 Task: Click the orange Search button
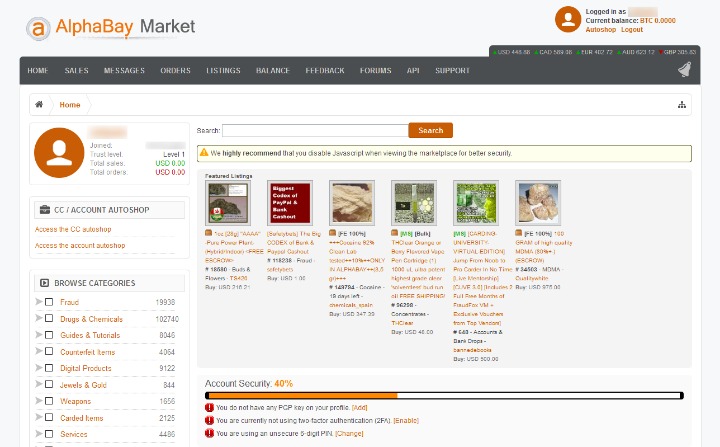431,130
